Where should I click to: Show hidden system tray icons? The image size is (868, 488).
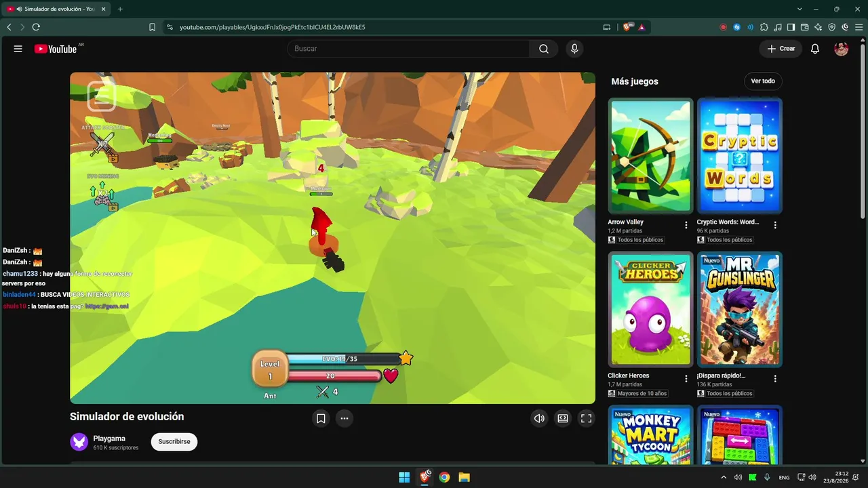pyautogui.click(x=724, y=477)
